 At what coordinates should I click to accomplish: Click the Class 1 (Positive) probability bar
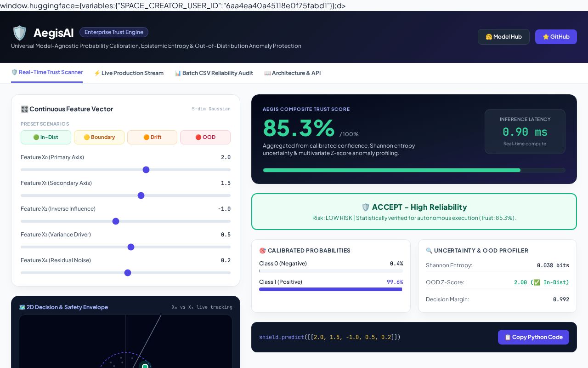pyautogui.click(x=331, y=289)
